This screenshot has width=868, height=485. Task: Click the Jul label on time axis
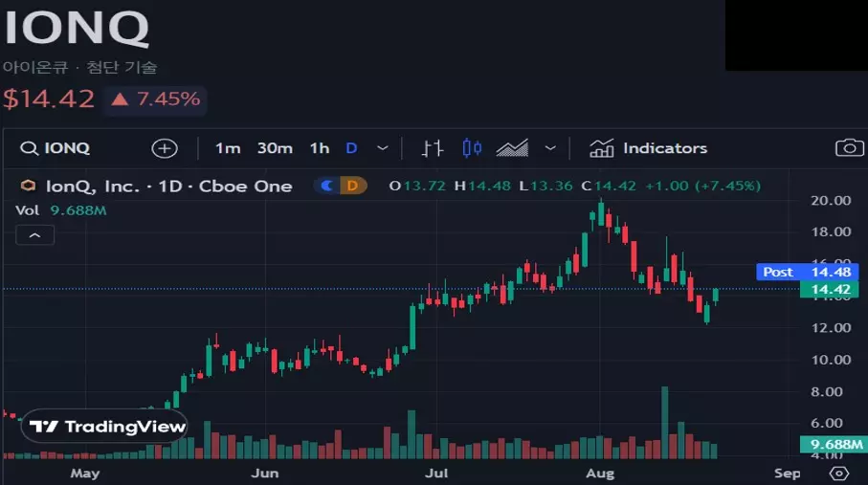(x=436, y=474)
